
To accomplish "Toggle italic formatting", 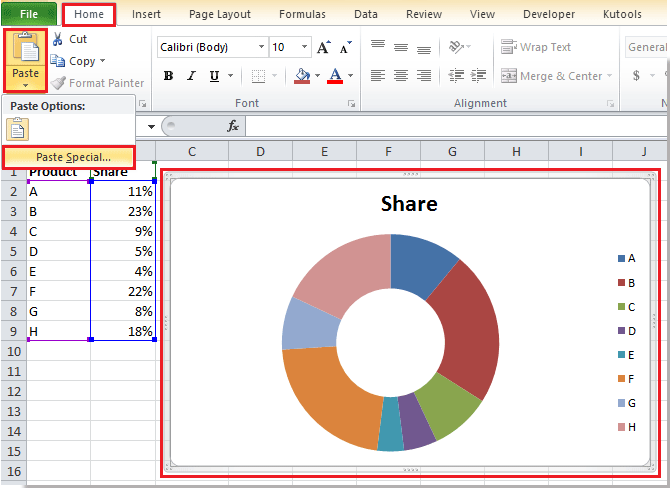I will point(191,76).
